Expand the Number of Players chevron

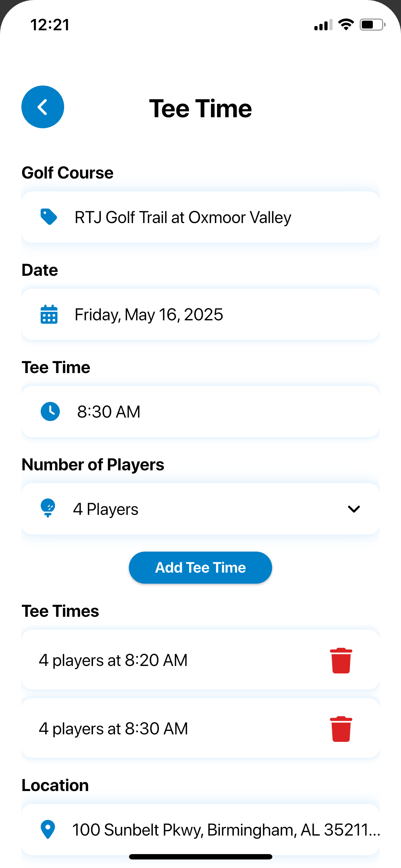click(354, 509)
